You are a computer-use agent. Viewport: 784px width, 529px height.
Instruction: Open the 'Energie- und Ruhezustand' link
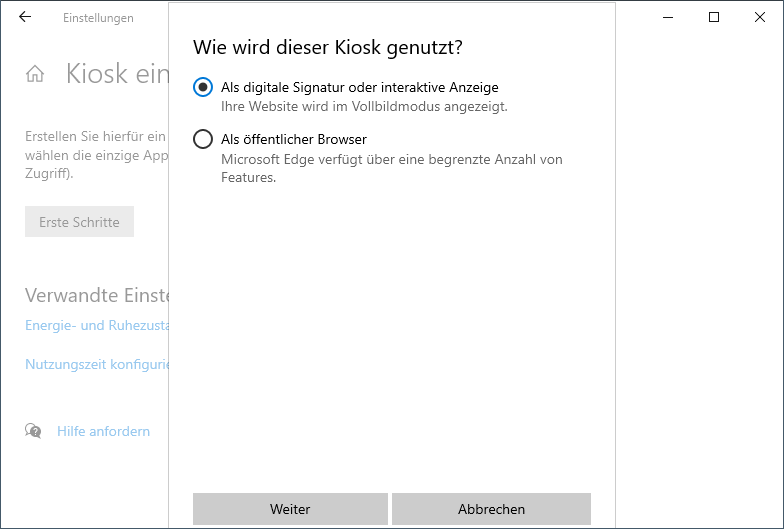pyautogui.click(x=97, y=325)
